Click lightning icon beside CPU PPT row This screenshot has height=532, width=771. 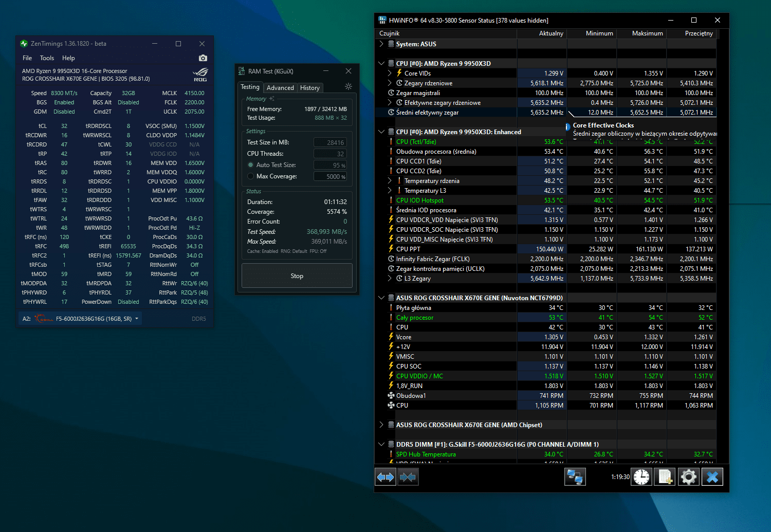[391, 249]
